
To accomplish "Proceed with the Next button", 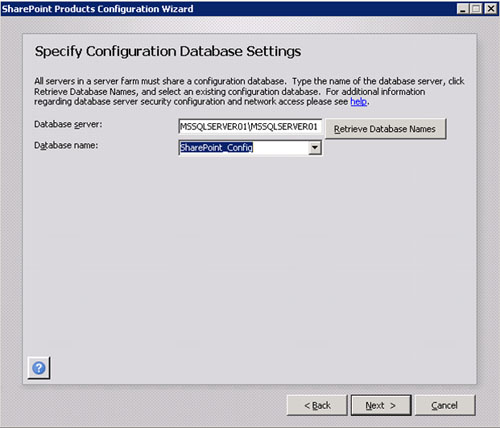I will (x=381, y=405).
